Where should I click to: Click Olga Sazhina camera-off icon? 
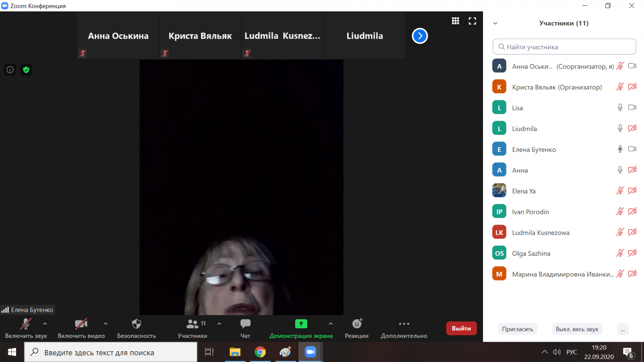tap(632, 253)
